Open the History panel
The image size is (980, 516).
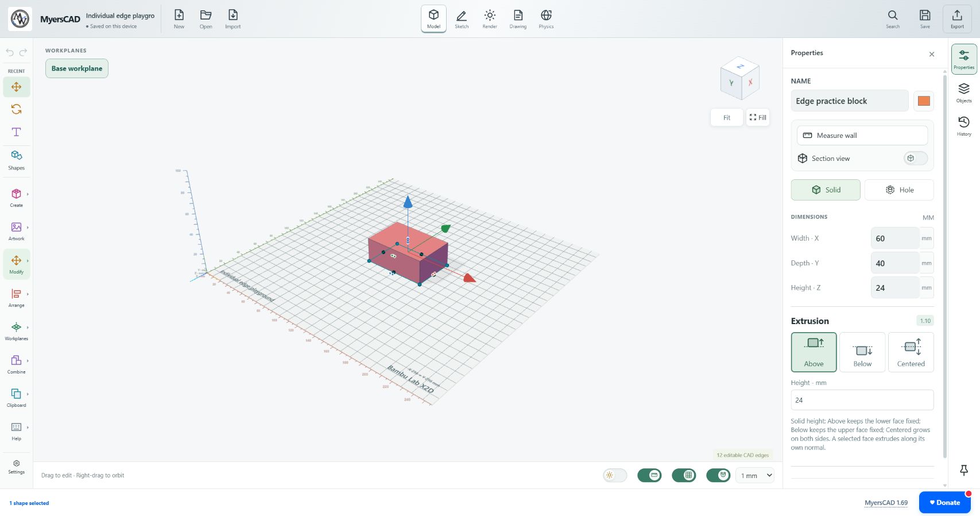[964, 125]
